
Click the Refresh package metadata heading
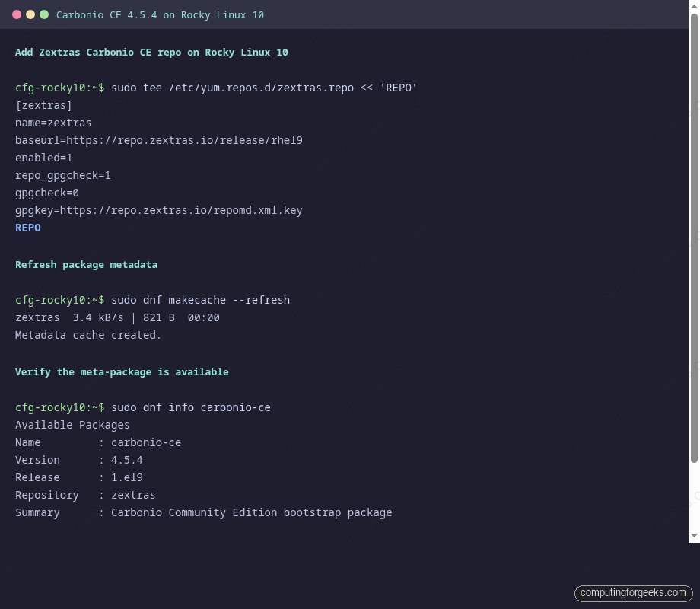86,264
